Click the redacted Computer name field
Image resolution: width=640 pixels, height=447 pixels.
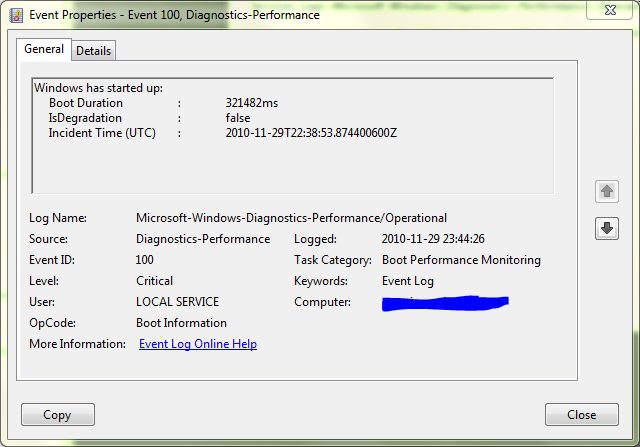(445, 301)
